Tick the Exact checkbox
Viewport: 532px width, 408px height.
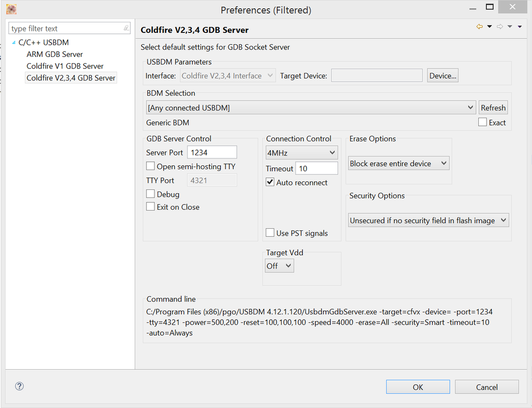point(482,122)
